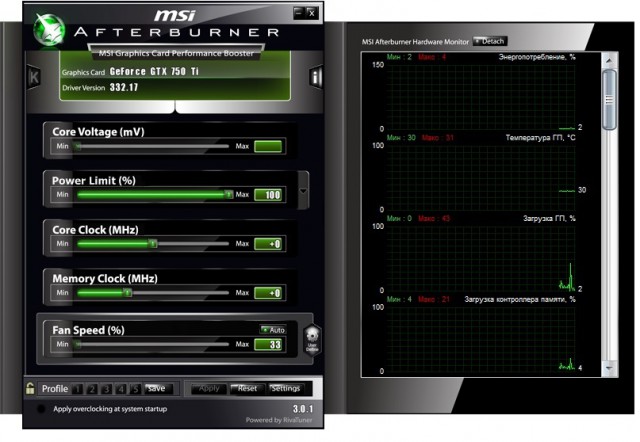Click the Memory Clock slider handle
The image size is (640, 442).
(127, 293)
